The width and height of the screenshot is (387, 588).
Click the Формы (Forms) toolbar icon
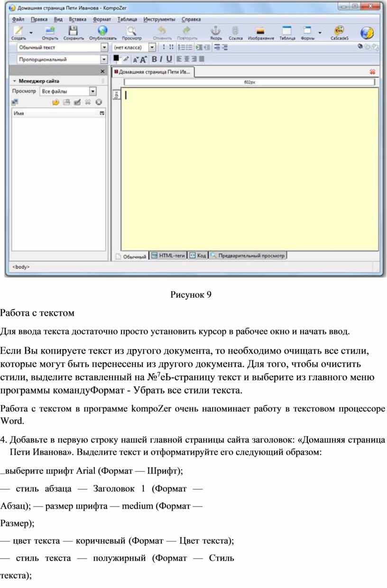307,31
